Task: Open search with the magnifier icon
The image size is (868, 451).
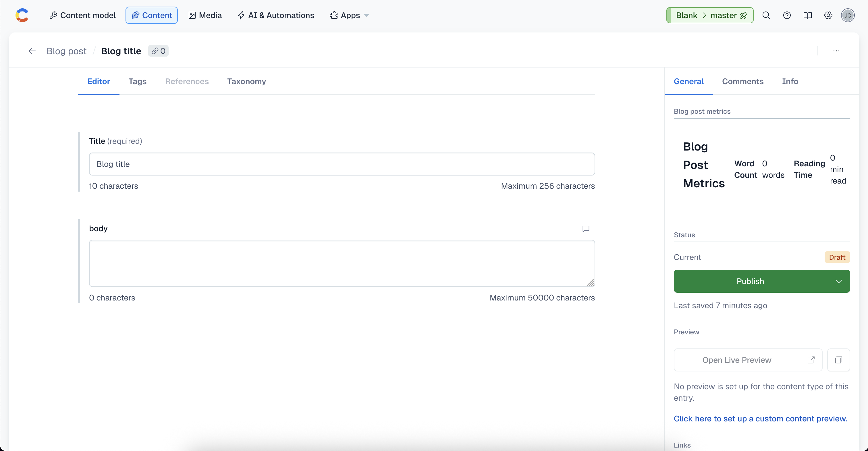Action: click(x=767, y=15)
